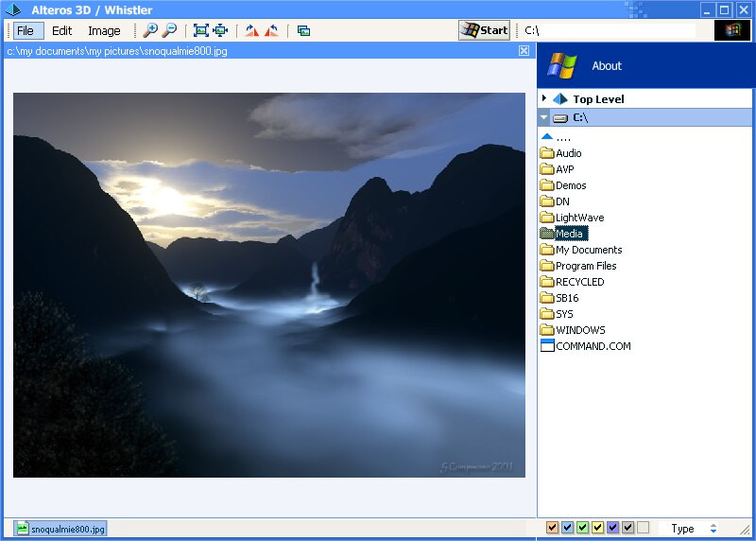Select the LightWave folder name
Screen dimensions: 756x541
[x=579, y=218]
